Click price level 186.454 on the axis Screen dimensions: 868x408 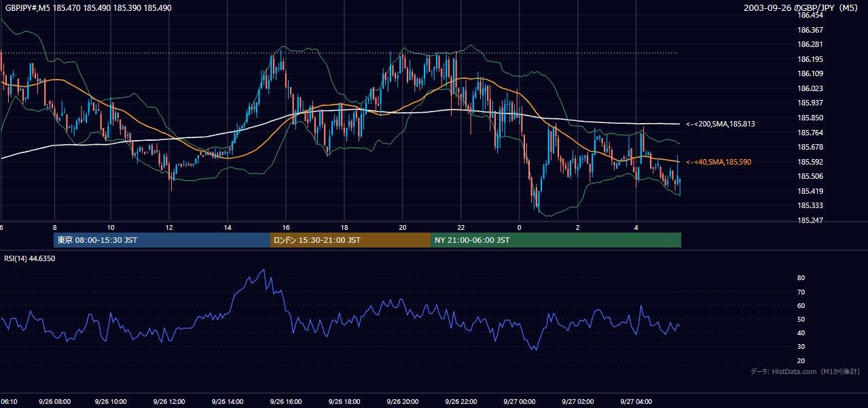(810, 15)
